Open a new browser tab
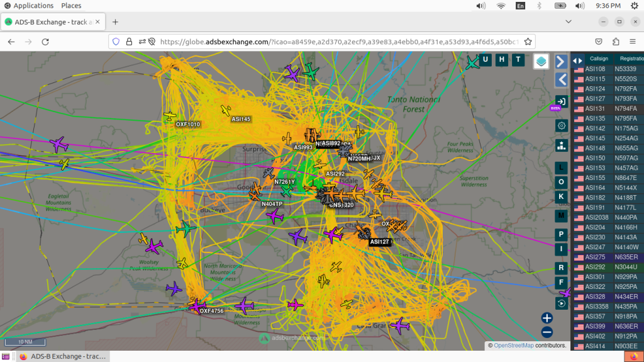Screen dimensions: 644x362 [116, 22]
